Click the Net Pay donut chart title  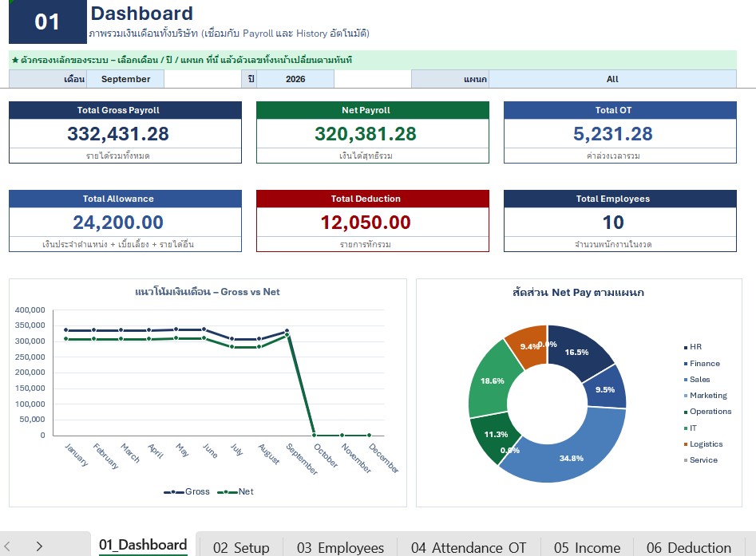coord(578,292)
